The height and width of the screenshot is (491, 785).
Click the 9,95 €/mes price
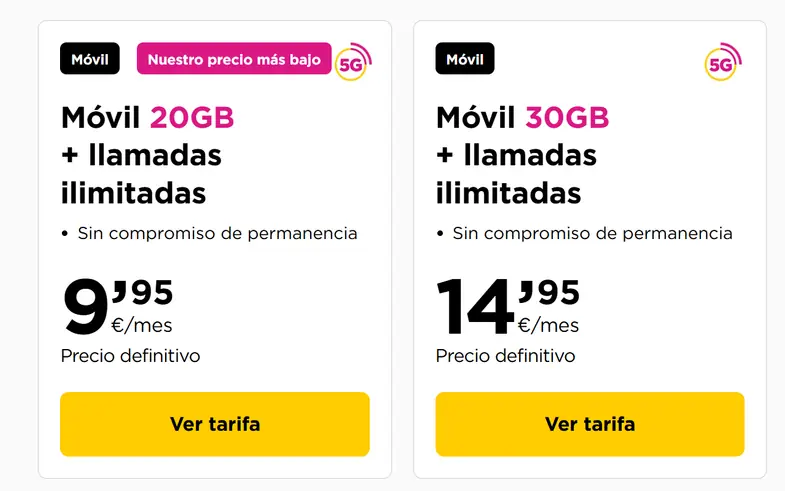pos(118,306)
